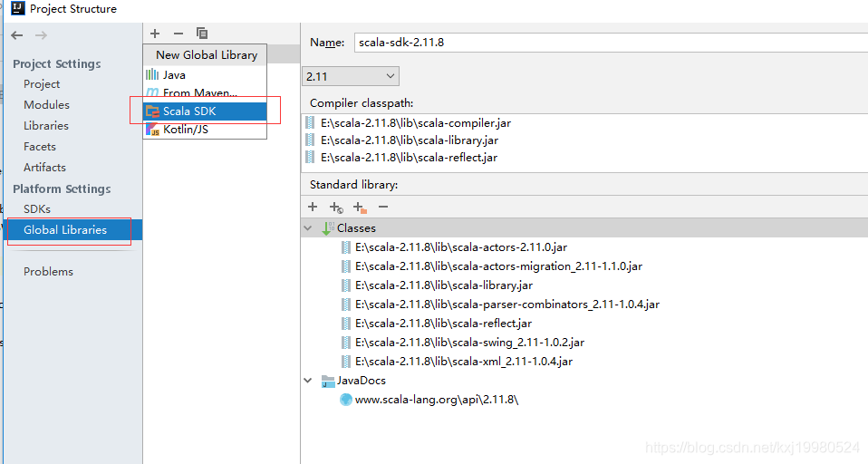Select the scala-xml_2.11-1.0.4.jar entry

[464, 362]
